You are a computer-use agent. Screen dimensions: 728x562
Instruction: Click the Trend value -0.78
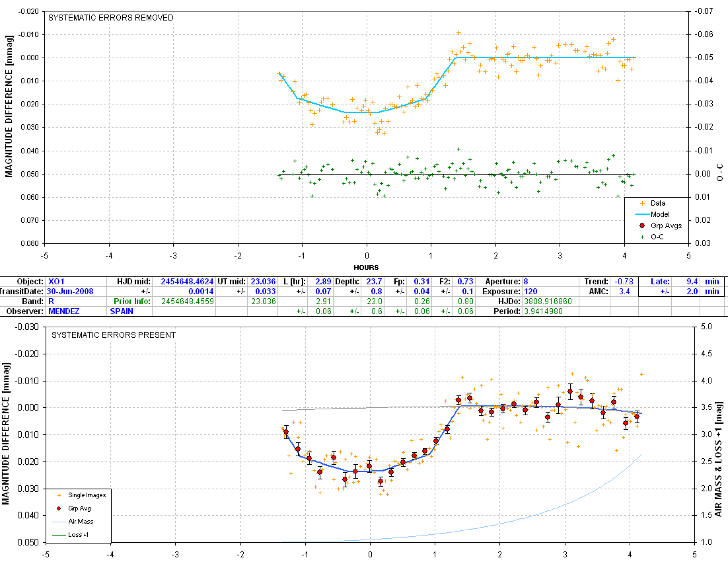(624, 282)
